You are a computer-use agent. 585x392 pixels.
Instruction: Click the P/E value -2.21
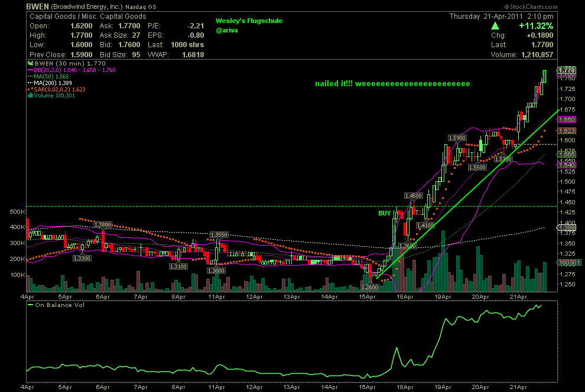click(x=196, y=26)
